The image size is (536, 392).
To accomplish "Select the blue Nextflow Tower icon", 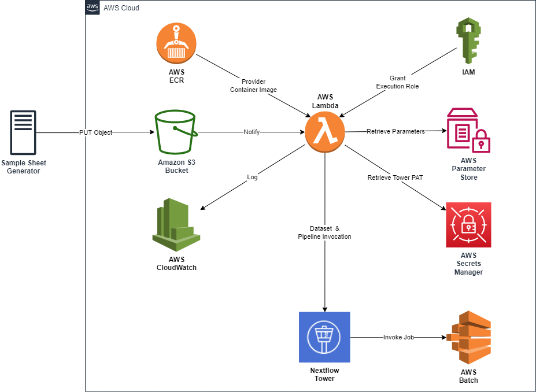I will [324, 337].
